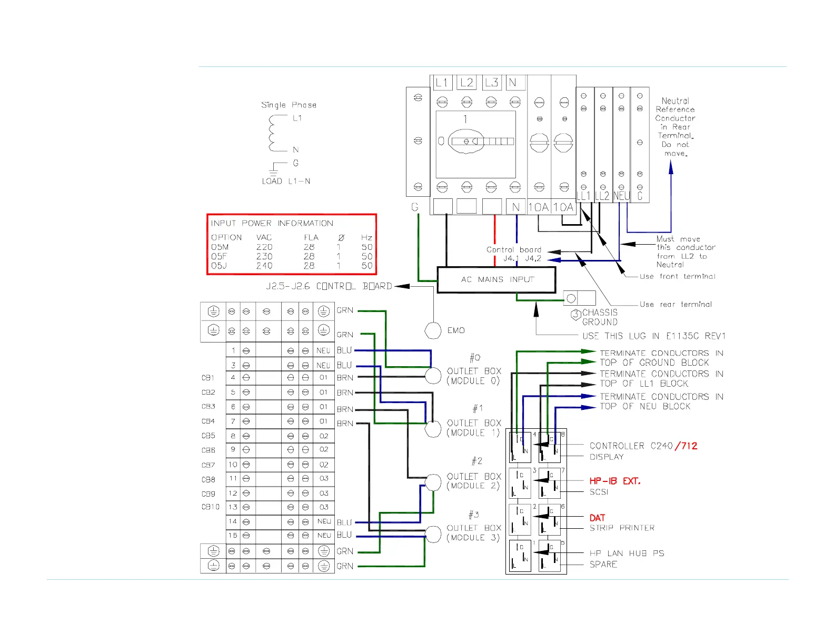Click the Module 0 outlet box circle

coord(433,376)
